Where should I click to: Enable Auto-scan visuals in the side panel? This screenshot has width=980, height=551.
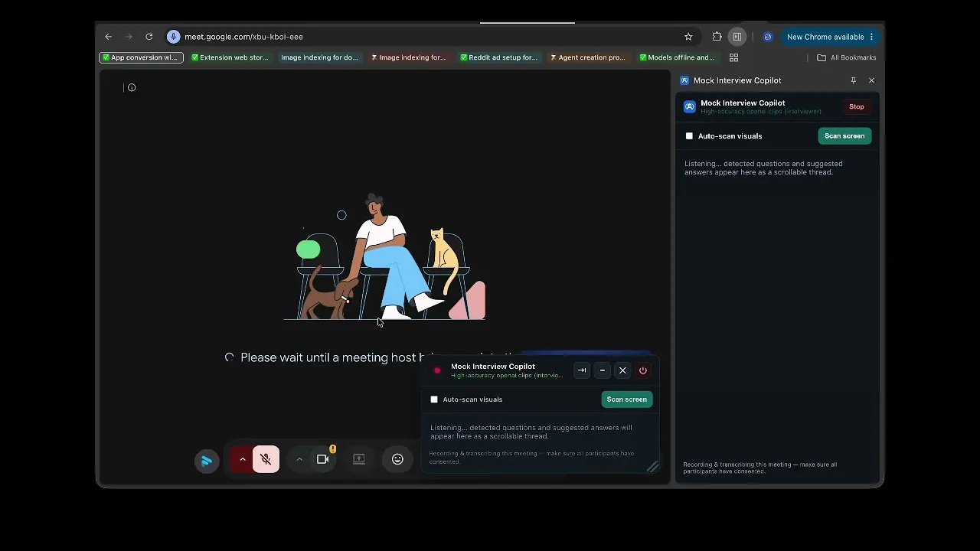[x=689, y=136]
